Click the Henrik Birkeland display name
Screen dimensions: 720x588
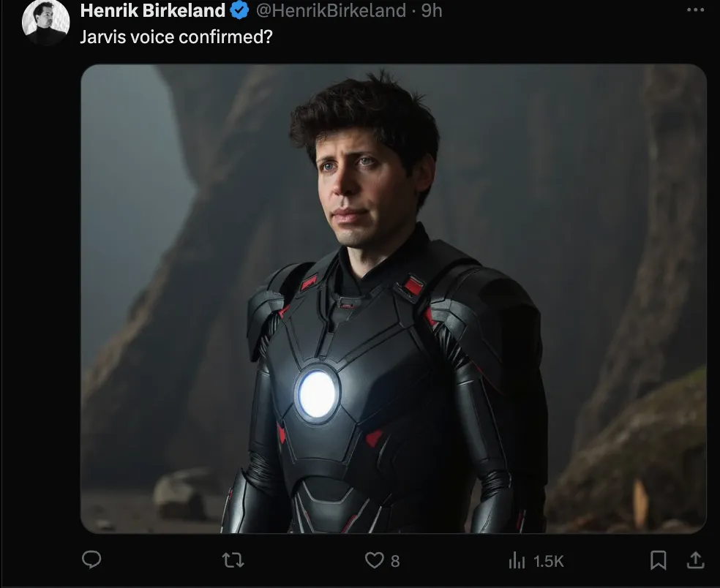point(152,10)
